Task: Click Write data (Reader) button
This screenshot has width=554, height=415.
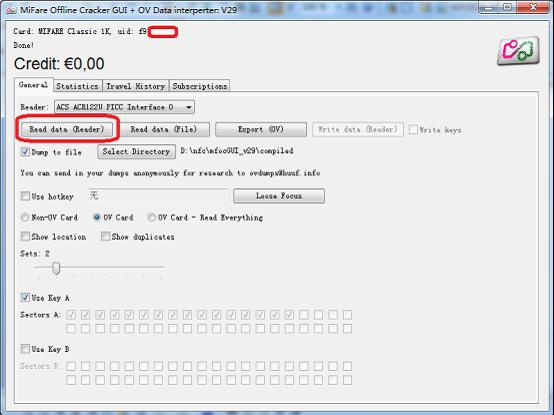Action: (x=358, y=130)
